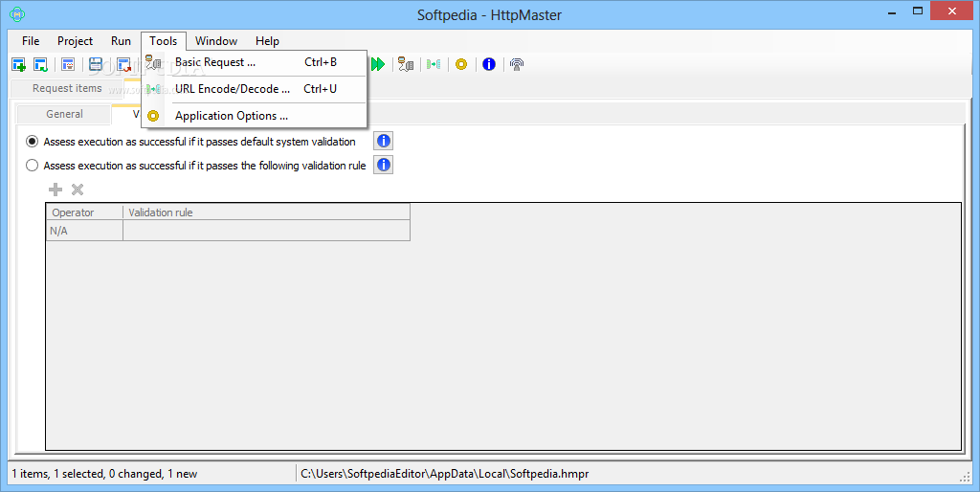Click the broadcast antenna toolbar icon
980x492 pixels.
click(x=516, y=64)
